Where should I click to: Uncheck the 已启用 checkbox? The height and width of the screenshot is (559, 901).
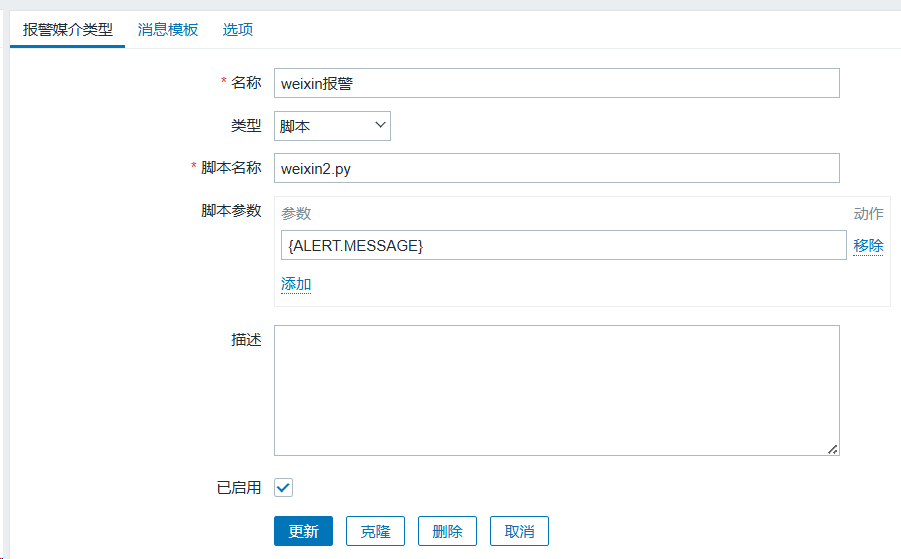[x=283, y=488]
